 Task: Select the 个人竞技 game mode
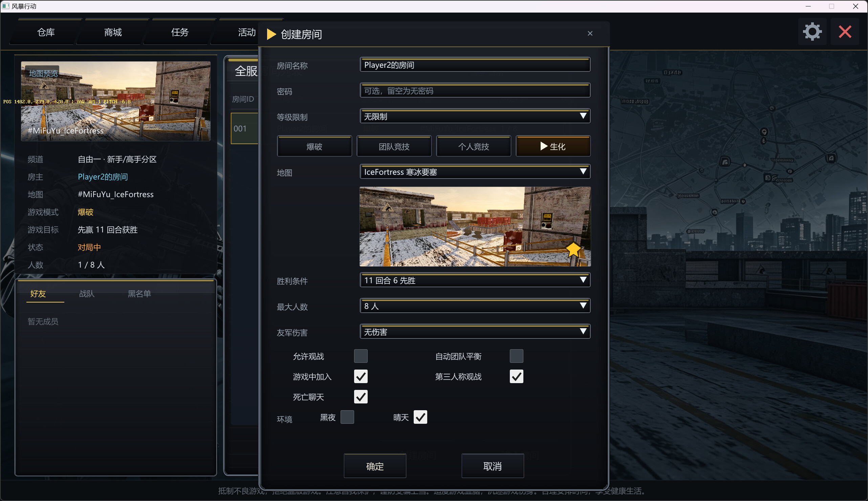coord(474,146)
